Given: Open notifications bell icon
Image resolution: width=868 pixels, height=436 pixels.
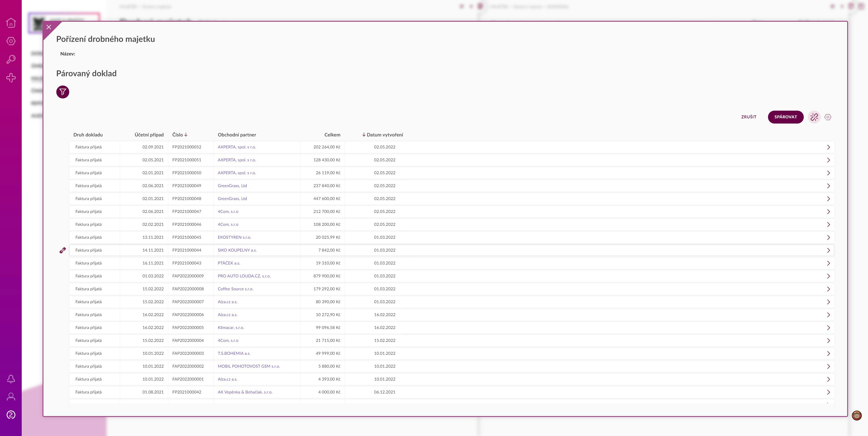Looking at the screenshot, I should (11, 379).
